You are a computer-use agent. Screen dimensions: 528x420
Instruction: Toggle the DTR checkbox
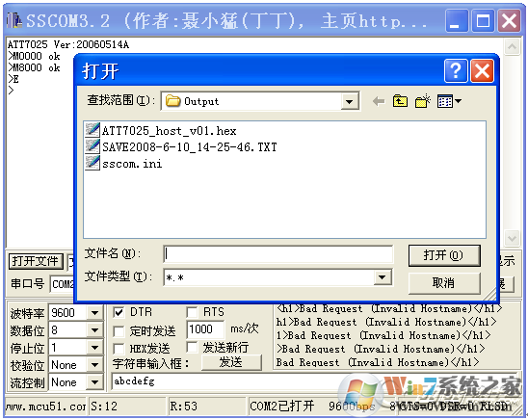pyautogui.click(x=119, y=312)
